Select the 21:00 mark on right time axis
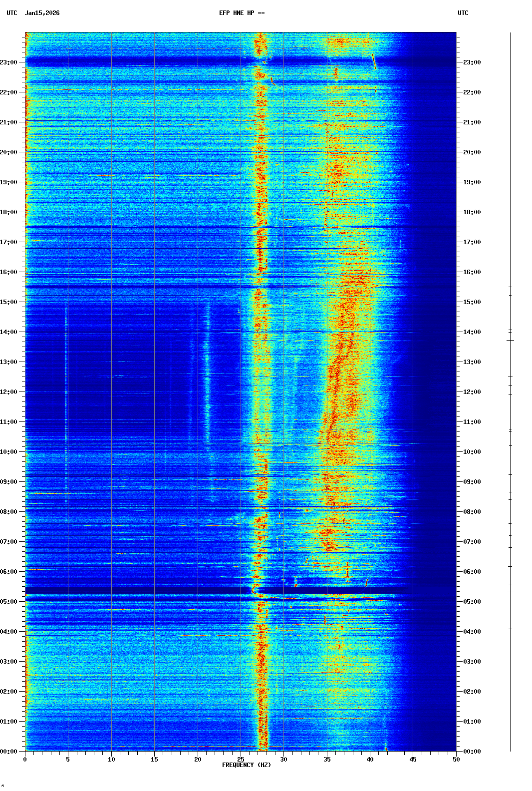This screenshot has height=791, width=532. point(472,122)
